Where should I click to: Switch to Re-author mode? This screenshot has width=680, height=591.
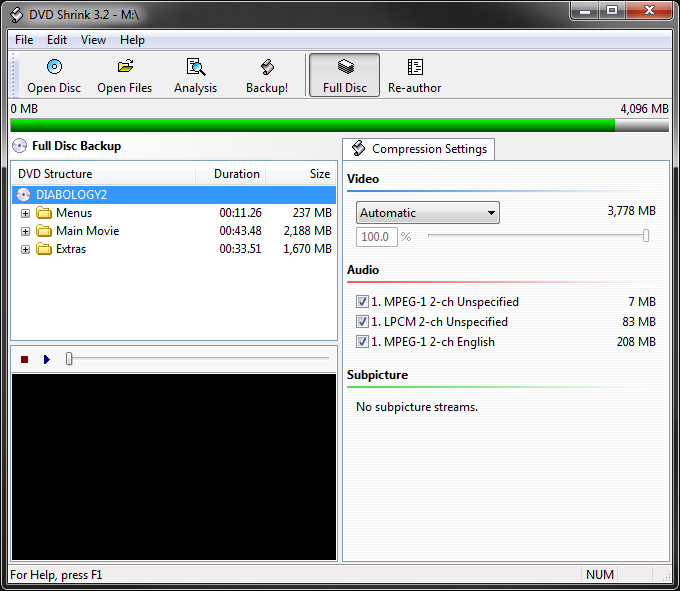tap(415, 75)
